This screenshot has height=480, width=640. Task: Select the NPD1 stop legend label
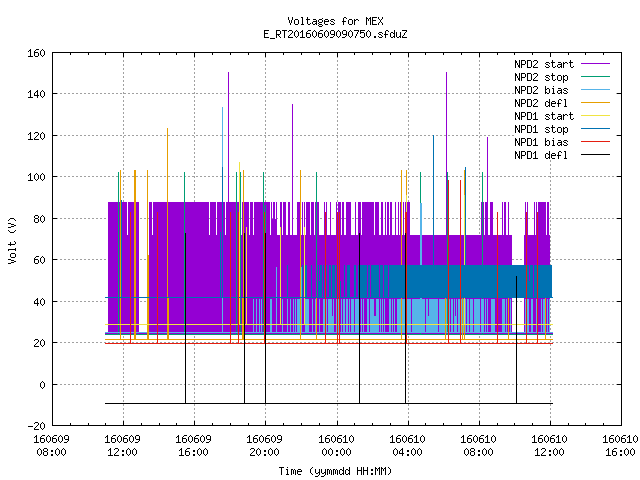pos(541,129)
